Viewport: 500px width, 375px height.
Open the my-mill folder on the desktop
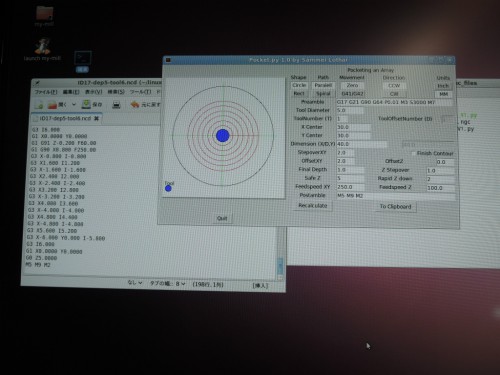pyautogui.click(x=44, y=14)
